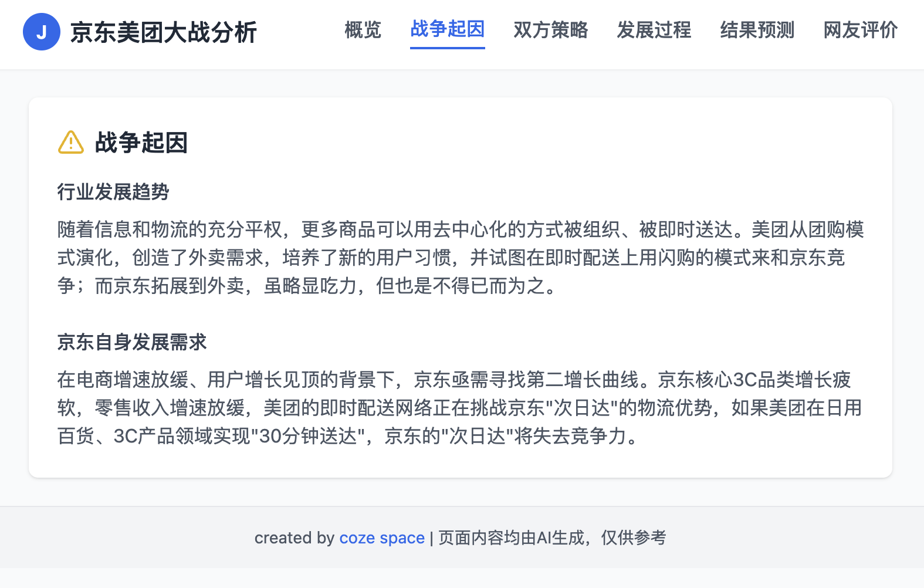Click the yellow warning triangle icon

(71, 142)
